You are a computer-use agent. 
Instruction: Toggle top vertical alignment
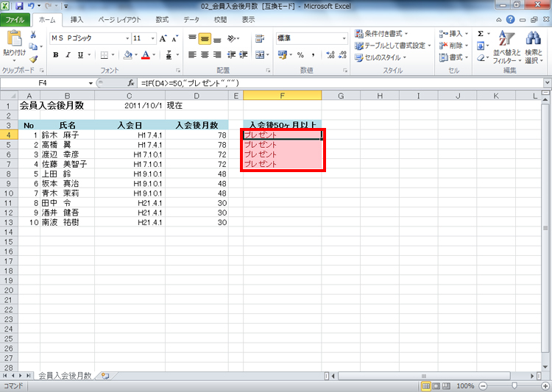(192, 38)
